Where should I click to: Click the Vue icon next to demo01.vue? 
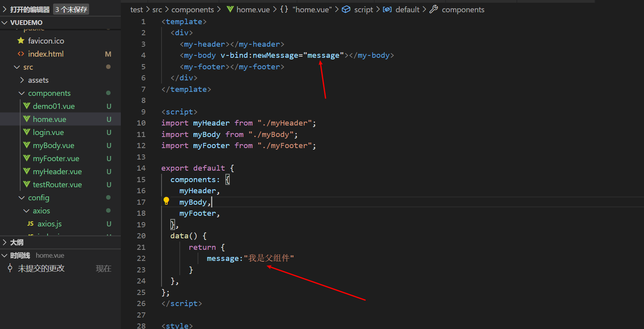tap(27, 106)
